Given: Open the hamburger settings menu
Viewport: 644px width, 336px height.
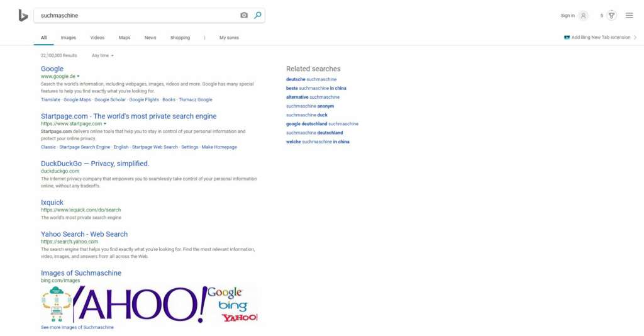Looking at the screenshot, I should [629, 15].
